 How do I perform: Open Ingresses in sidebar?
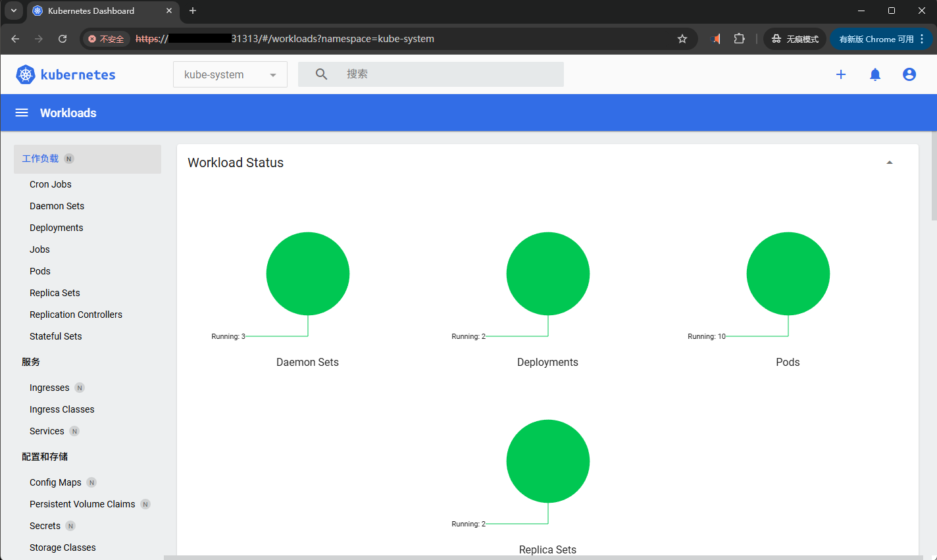coord(49,388)
